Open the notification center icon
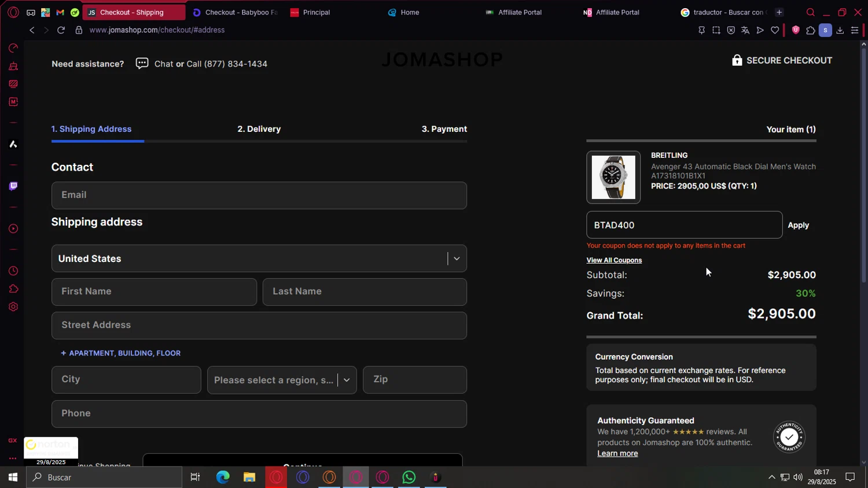Image resolution: width=868 pixels, height=488 pixels. pyautogui.click(x=850, y=478)
